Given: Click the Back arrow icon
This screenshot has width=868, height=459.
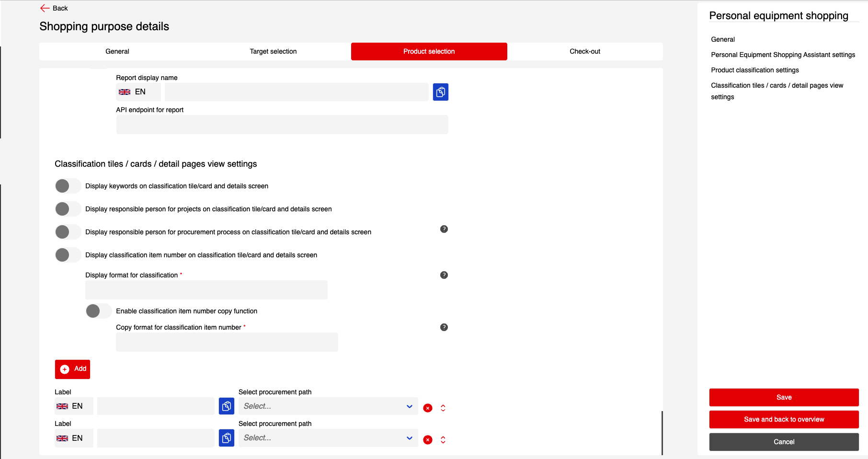Looking at the screenshot, I should [x=45, y=8].
